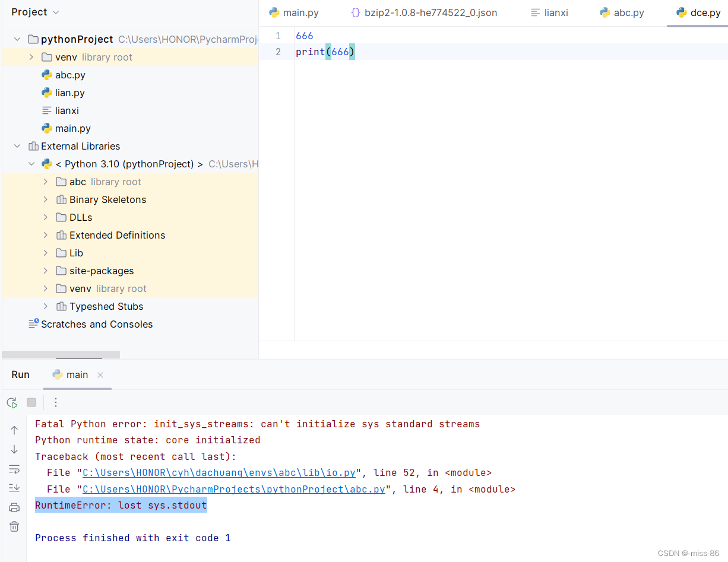
Task: Toggle soft-wrap in the console
Action: (x=14, y=469)
